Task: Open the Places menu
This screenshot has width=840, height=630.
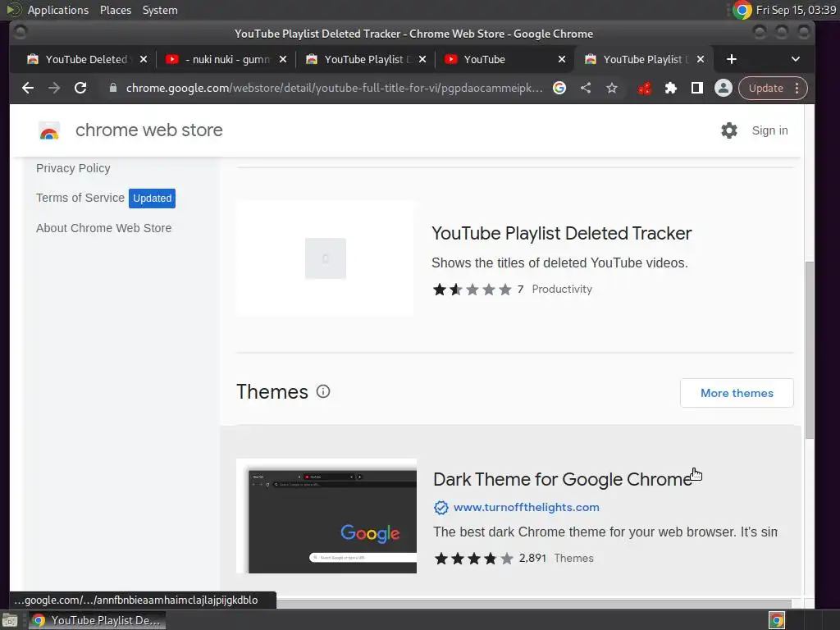Action: 115,10
